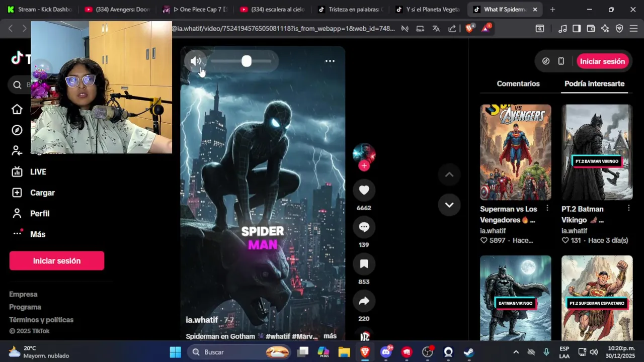
Task: Switch to the One Piece Cap 7 tab
Action: point(195,10)
